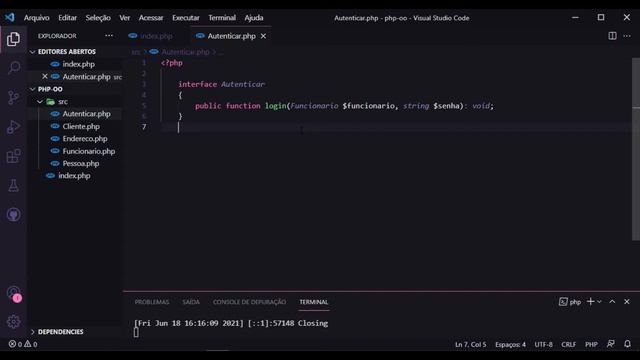Open Funcionario.php in explorer
The height and width of the screenshot is (360, 640).
click(89, 151)
